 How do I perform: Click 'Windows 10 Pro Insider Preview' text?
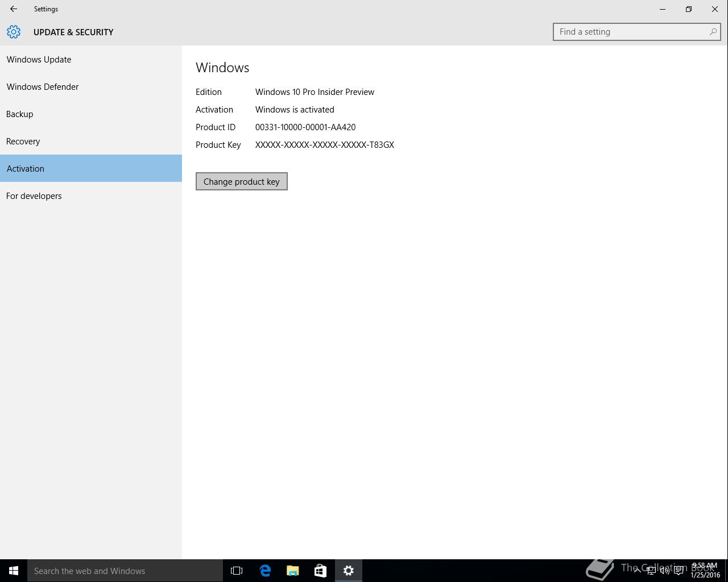point(315,92)
